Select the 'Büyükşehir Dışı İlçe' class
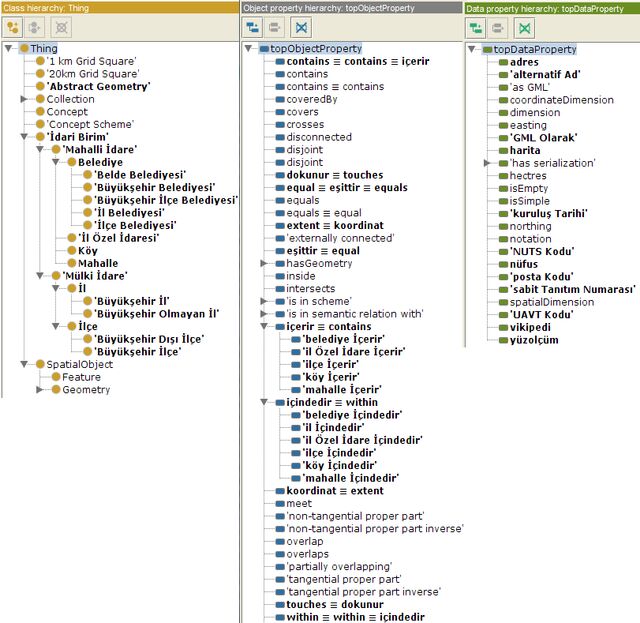The image size is (640, 623). click(144, 339)
